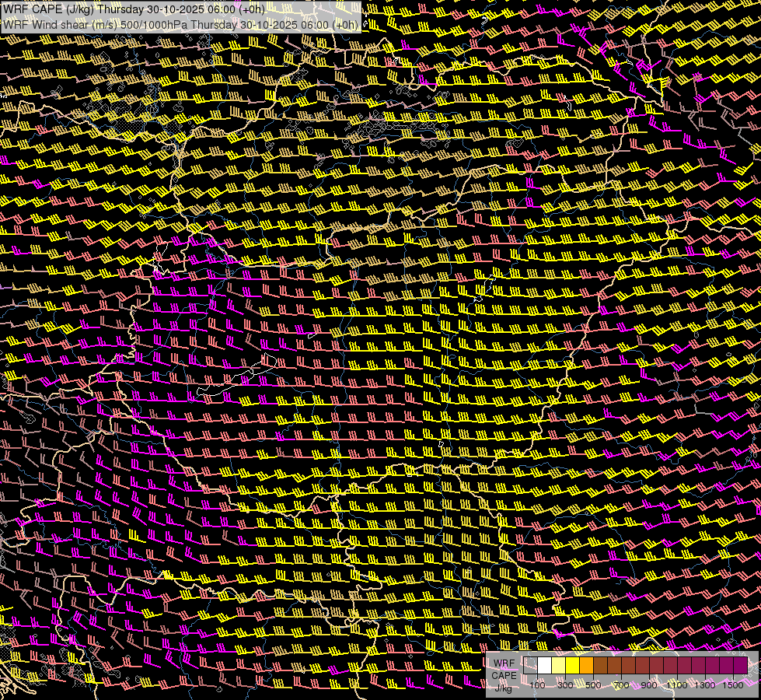Select the rightmost purple CAPE legend swatch
This screenshot has height=700, width=761.
(x=741, y=666)
